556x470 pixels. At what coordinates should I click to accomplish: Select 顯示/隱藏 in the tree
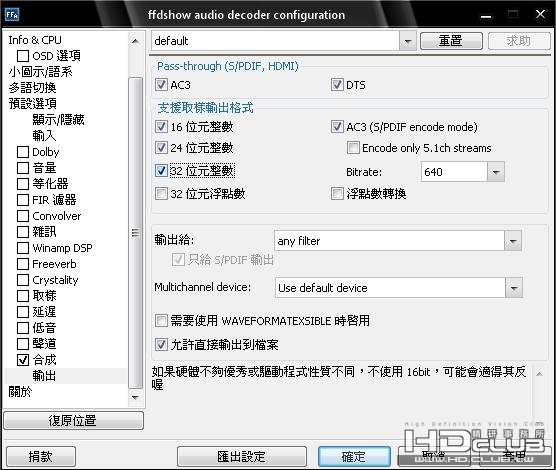(x=58, y=120)
